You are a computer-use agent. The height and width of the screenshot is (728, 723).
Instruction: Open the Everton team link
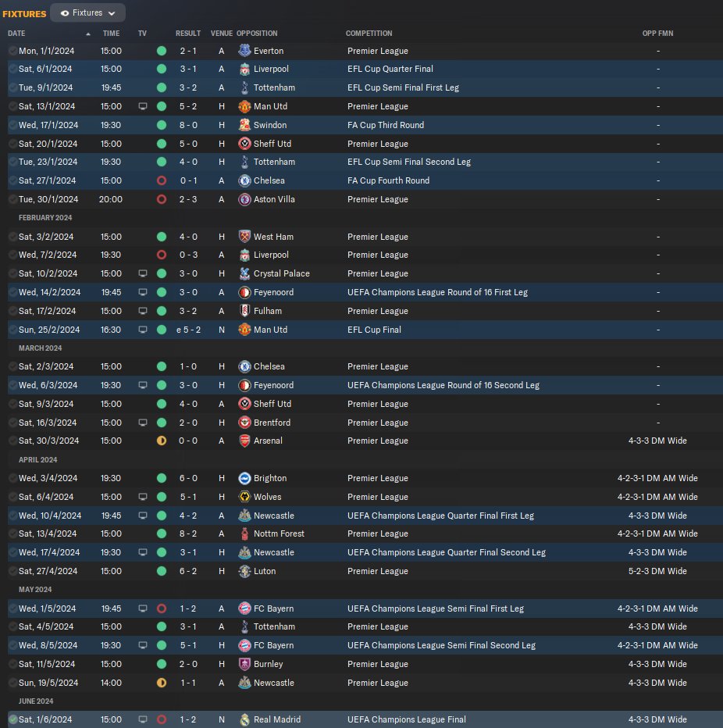(269, 51)
